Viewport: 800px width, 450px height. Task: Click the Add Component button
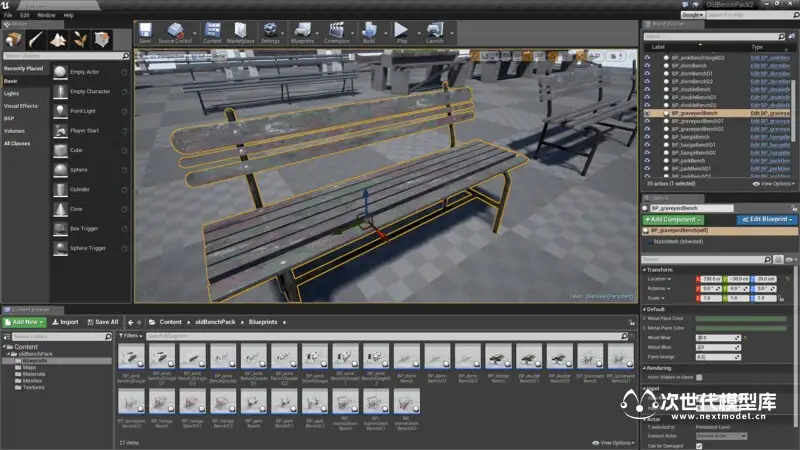(x=673, y=219)
